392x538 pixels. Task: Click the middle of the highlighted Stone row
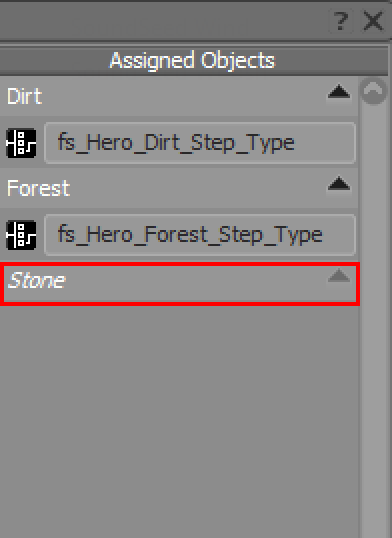point(180,284)
